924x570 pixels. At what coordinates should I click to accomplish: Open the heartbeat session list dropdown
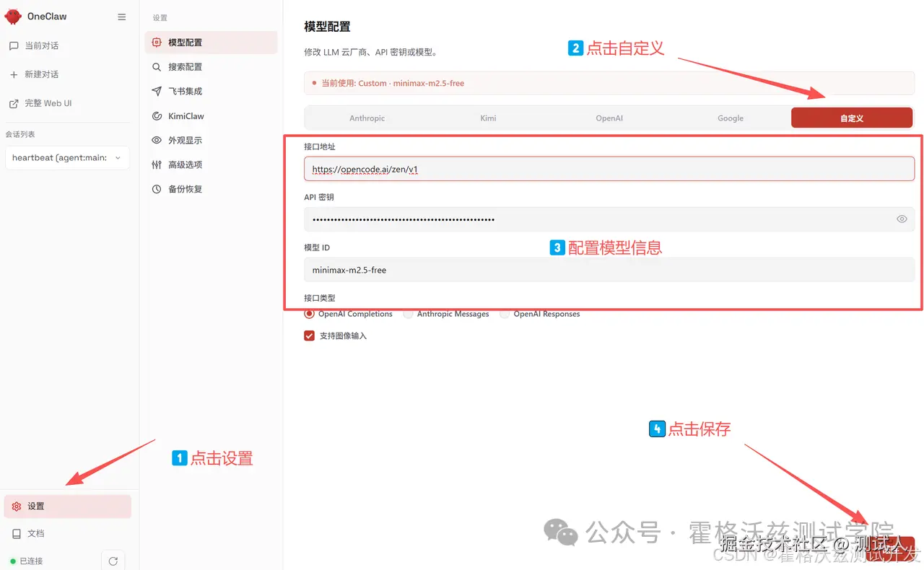pos(67,157)
